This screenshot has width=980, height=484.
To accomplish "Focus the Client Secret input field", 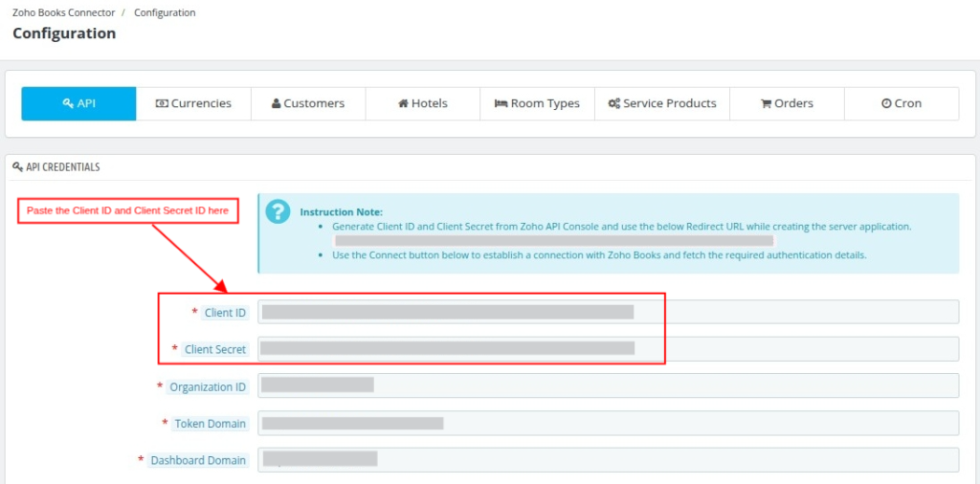I will (x=608, y=349).
